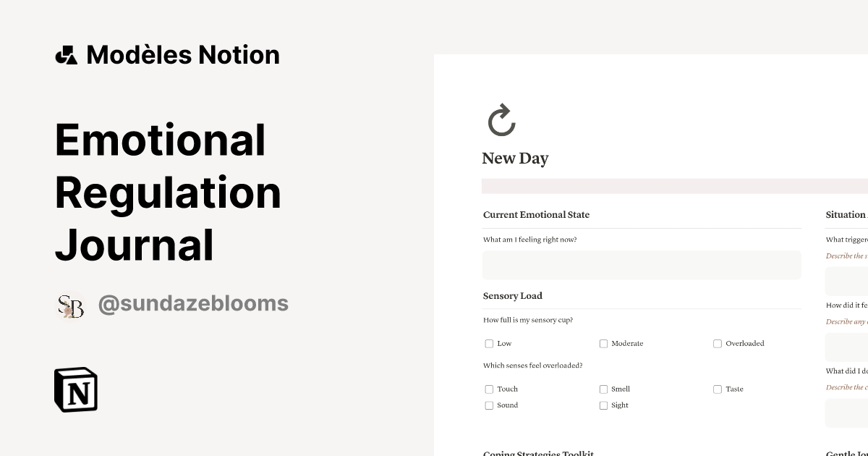
Task: Check the Moderate sensory cup checkbox
Action: coord(603,343)
